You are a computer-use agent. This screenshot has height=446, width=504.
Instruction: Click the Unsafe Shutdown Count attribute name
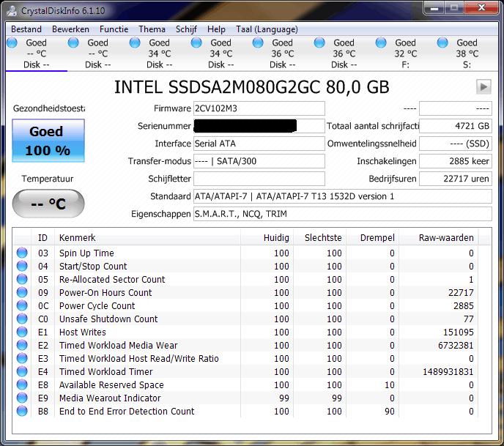pos(108,319)
